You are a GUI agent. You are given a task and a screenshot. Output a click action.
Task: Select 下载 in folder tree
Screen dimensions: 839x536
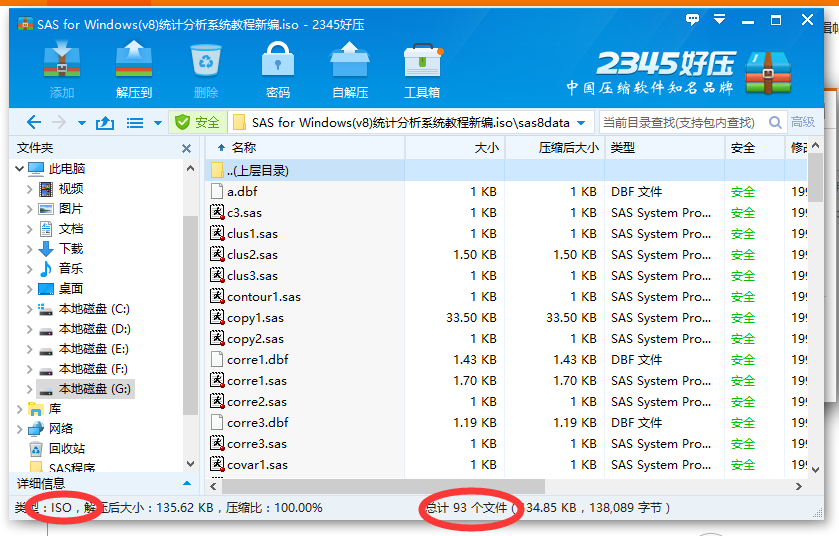(x=71, y=249)
